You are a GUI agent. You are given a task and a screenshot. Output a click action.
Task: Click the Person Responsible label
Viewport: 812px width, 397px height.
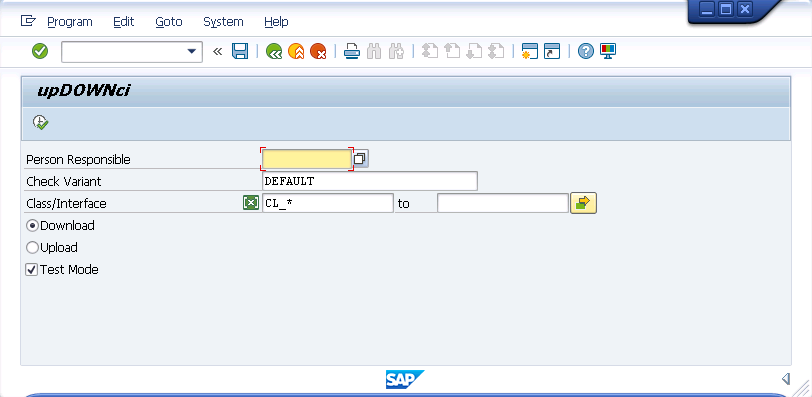[x=78, y=159]
